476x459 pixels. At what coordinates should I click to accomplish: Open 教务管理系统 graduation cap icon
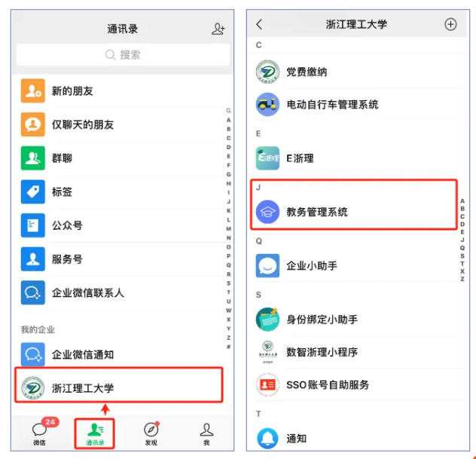tap(267, 212)
